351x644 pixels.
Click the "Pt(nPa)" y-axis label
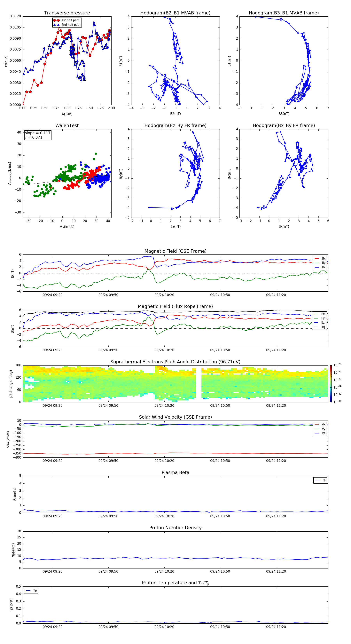pyautogui.click(x=6, y=61)
